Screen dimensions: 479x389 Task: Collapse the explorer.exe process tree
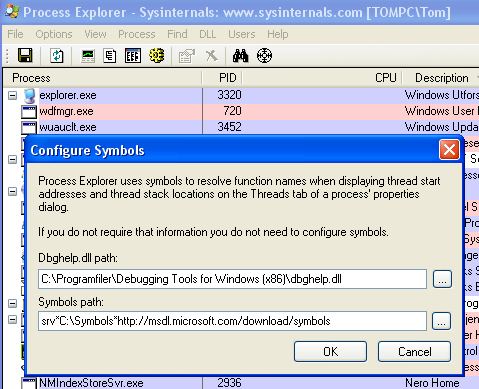pyautogui.click(x=12, y=96)
